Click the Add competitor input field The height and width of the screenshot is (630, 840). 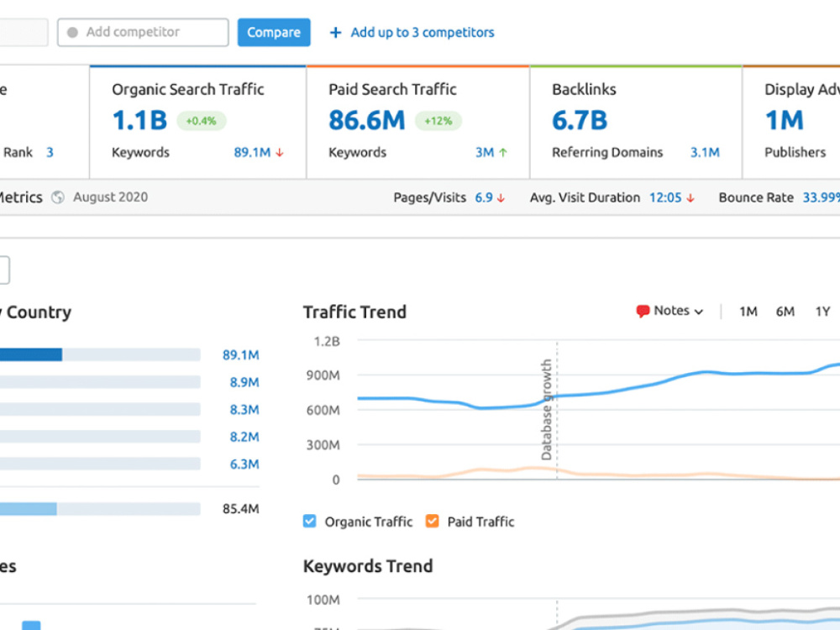(143, 32)
